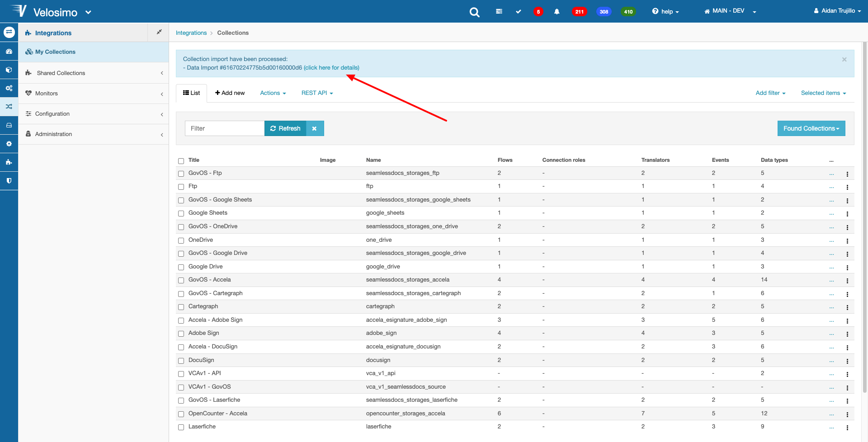Open the puzzle piece sidebar icon
The width and height of the screenshot is (868, 442).
click(x=9, y=162)
